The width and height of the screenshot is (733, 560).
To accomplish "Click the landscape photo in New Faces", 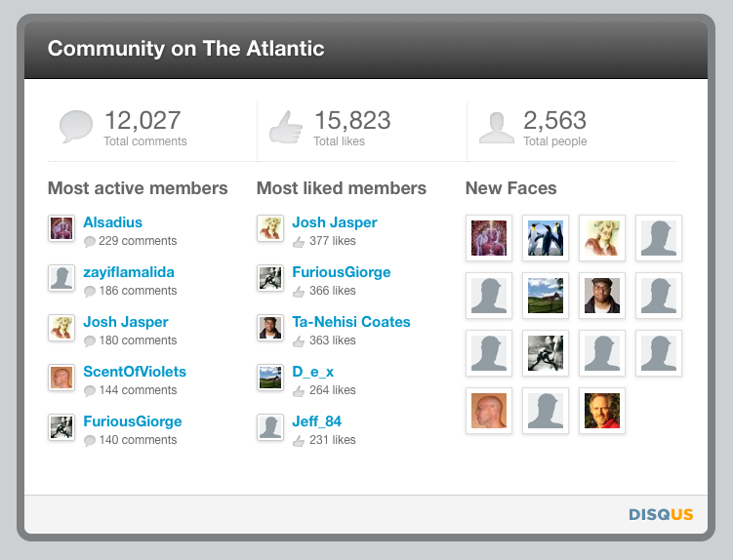I will pos(546,296).
